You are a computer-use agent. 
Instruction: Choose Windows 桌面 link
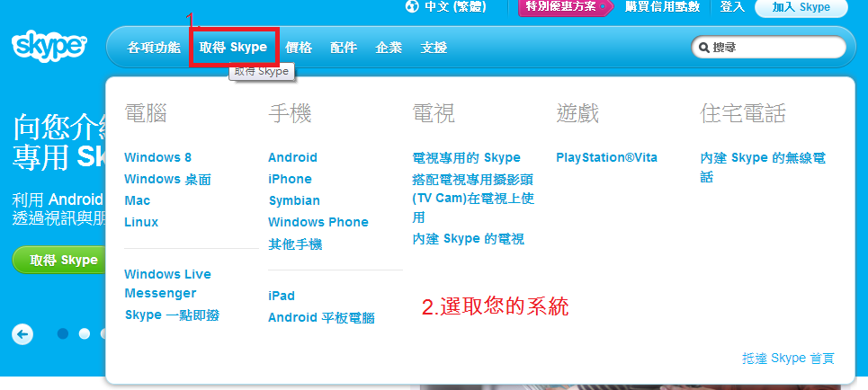(167, 179)
